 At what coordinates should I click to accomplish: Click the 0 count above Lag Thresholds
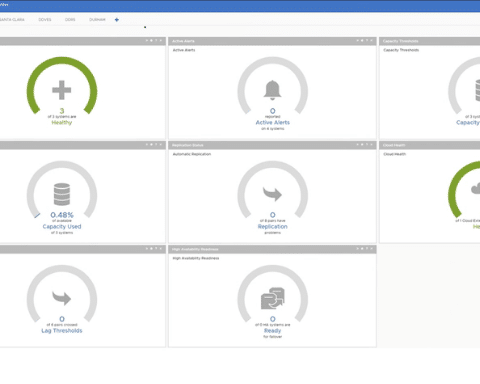click(x=62, y=319)
